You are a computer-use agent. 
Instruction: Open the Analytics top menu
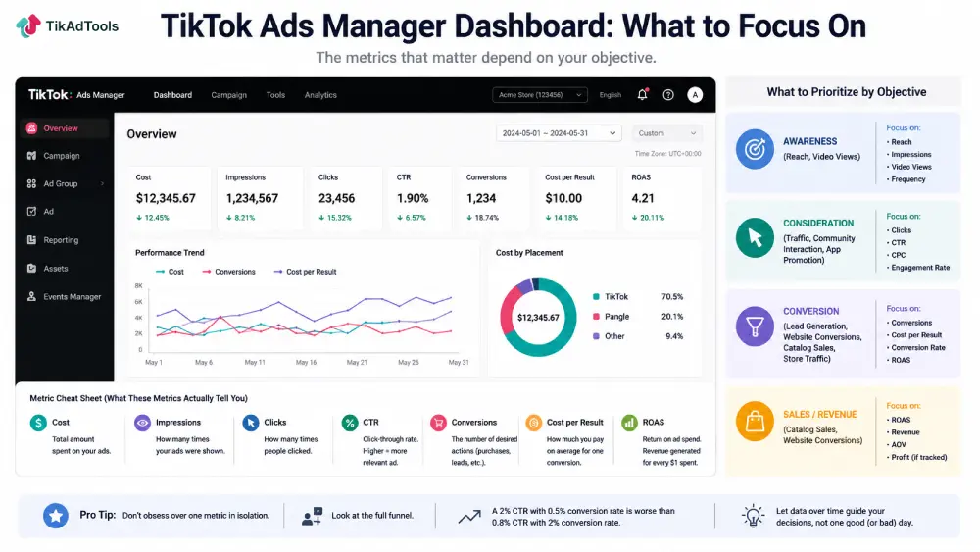[x=320, y=95]
